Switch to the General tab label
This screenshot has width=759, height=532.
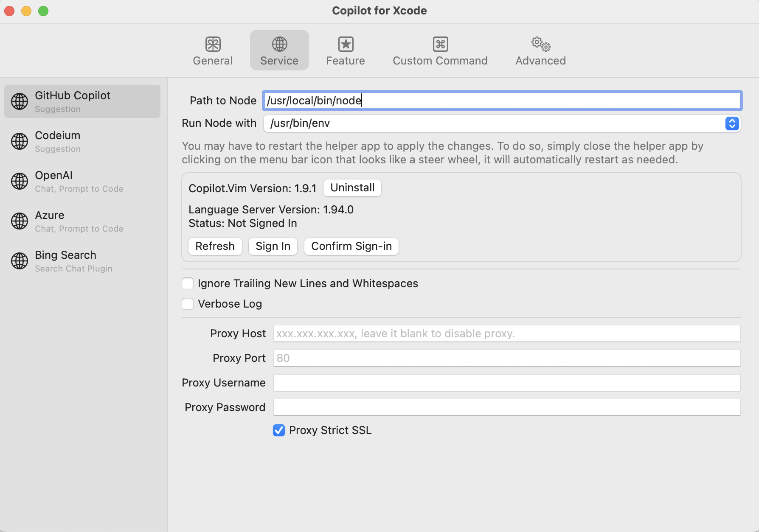[213, 61]
